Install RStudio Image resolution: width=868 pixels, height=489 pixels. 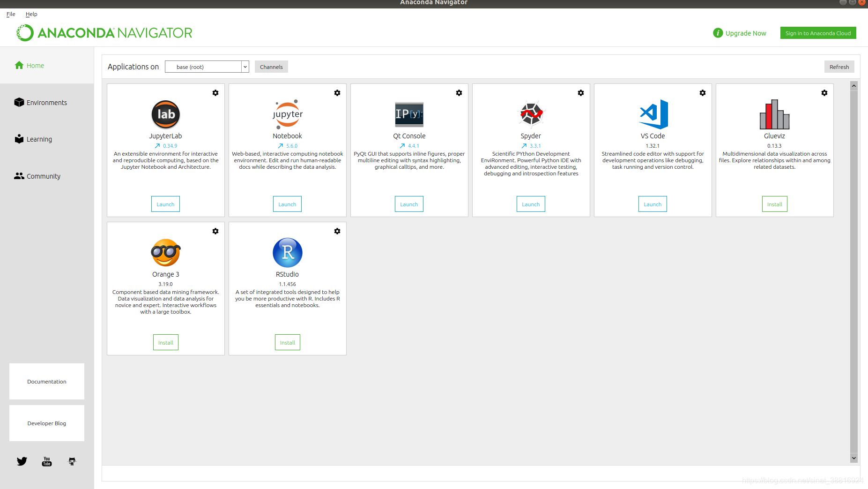[288, 342]
